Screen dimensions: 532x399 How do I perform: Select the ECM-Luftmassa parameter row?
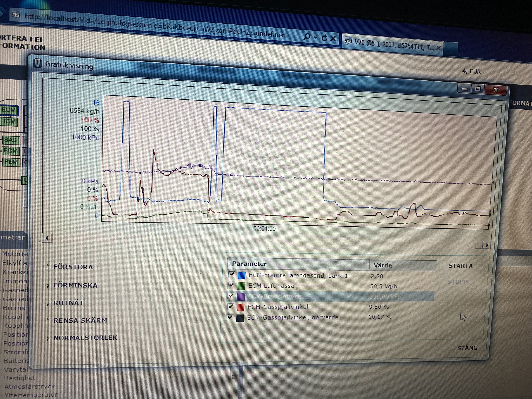pyautogui.click(x=331, y=286)
